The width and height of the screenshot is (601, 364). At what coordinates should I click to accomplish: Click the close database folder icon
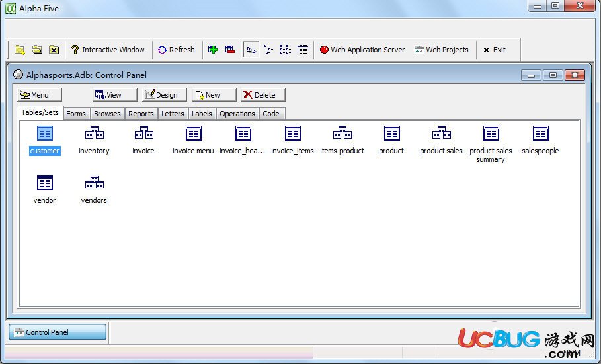tap(54, 50)
